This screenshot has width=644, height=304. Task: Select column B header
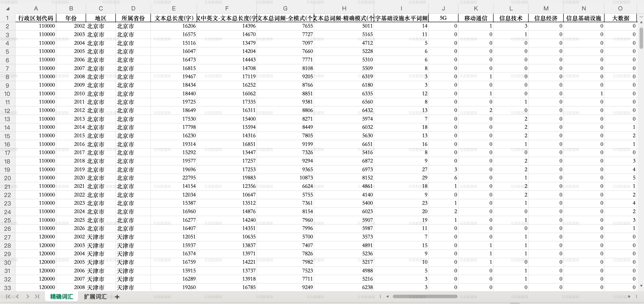[71, 8]
